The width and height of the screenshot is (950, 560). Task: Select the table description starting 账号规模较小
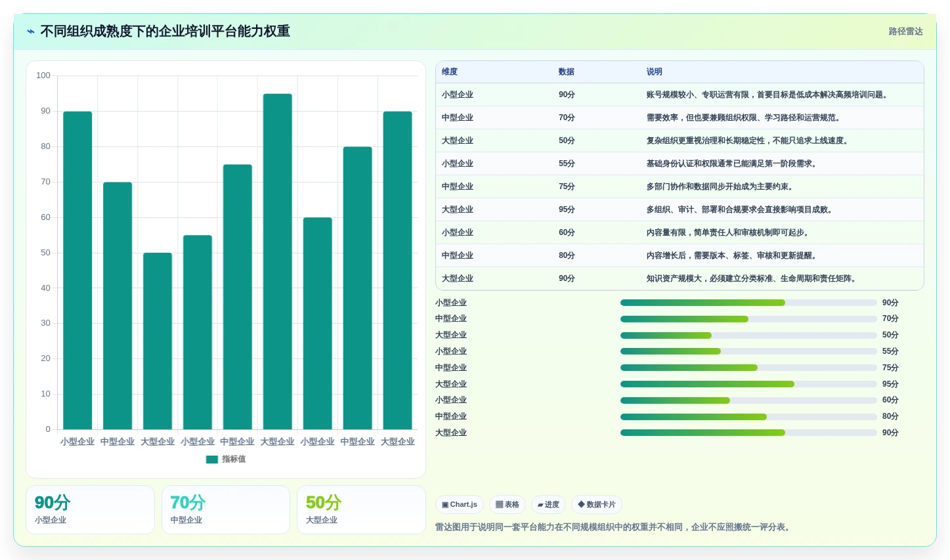769,95
